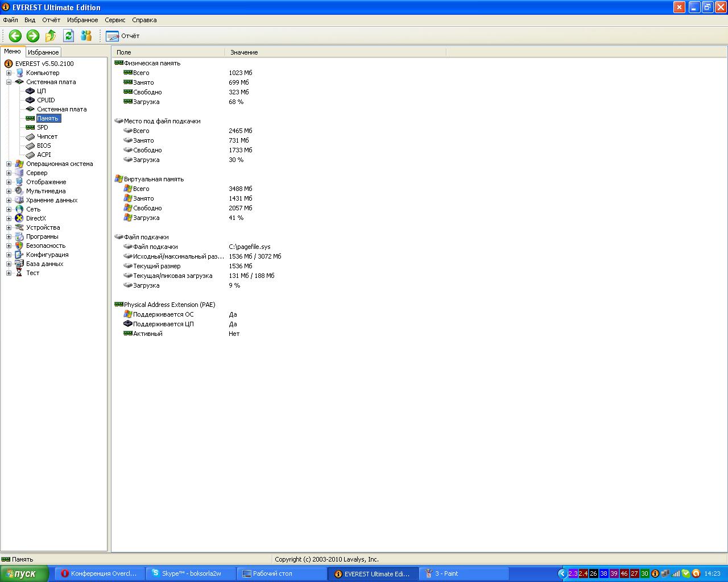This screenshot has width=728, height=582.
Task: Click the EVEREST info icon in system tray
Action: coord(655,574)
